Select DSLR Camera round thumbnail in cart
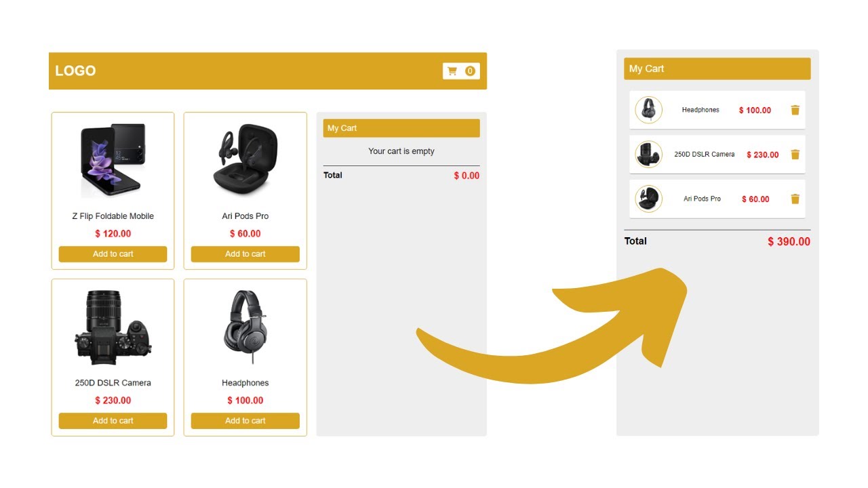This screenshot has width=868, height=488. [649, 155]
